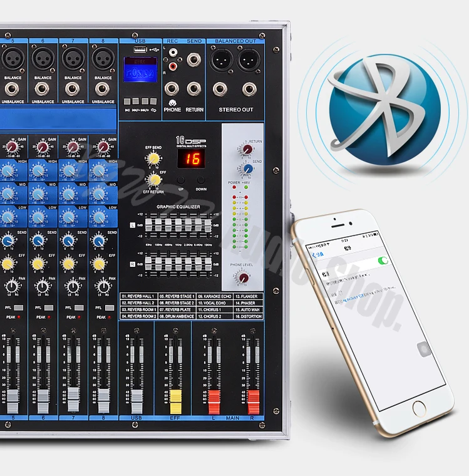Click the right BALANCED OUT XLR connector
This screenshot has width=469, height=476.
click(x=249, y=59)
